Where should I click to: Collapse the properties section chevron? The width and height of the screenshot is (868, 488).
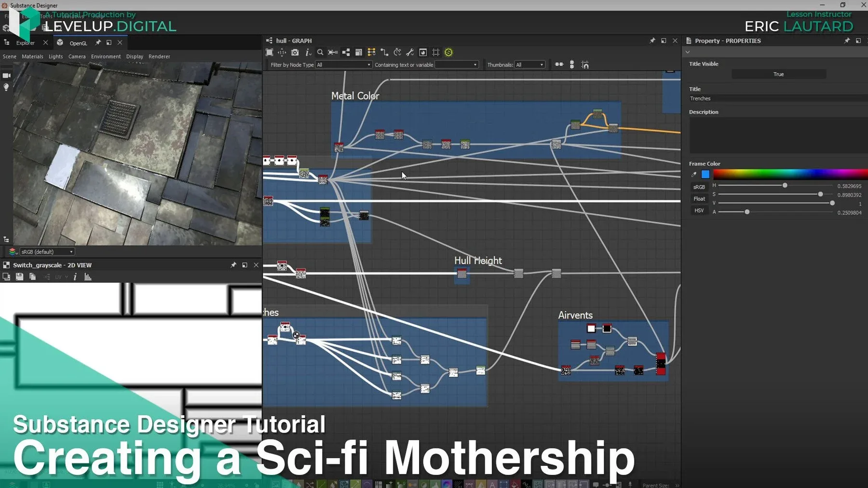point(688,52)
